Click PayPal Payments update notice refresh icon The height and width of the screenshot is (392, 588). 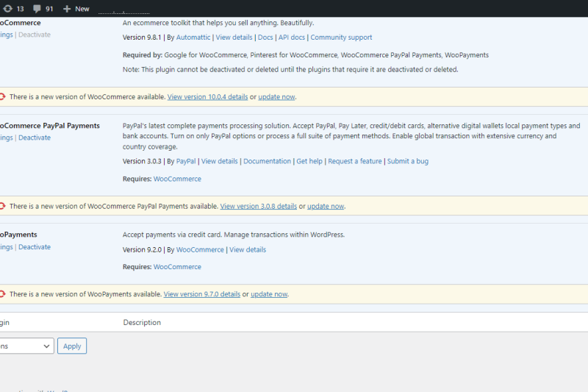tap(2, 206)
